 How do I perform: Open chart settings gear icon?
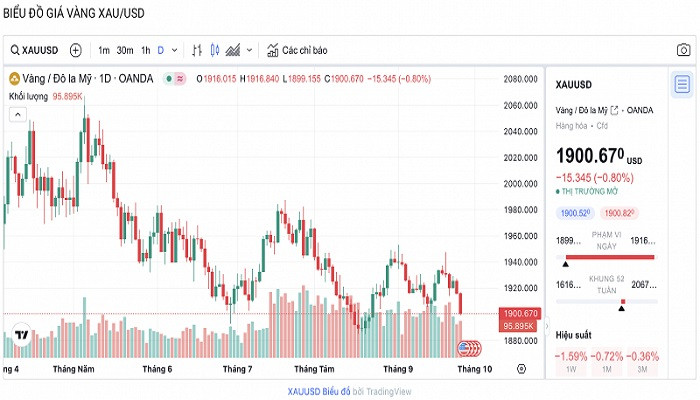[x=521, y=369]
